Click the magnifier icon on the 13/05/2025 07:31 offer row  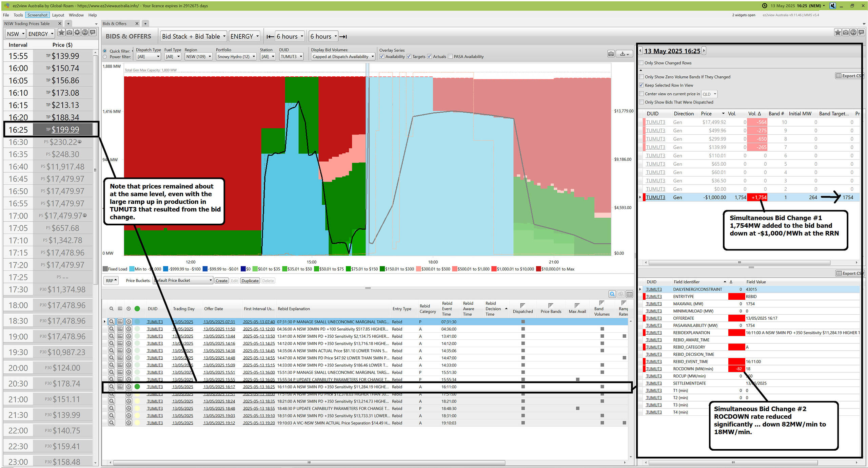111,322
